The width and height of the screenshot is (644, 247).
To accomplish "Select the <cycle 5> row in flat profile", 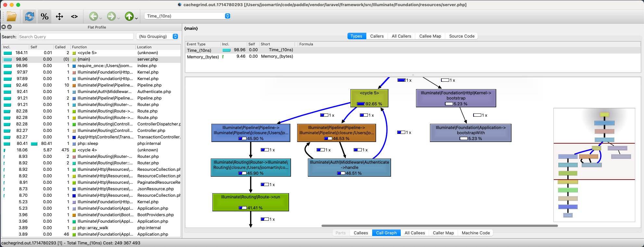I will 91,53.
